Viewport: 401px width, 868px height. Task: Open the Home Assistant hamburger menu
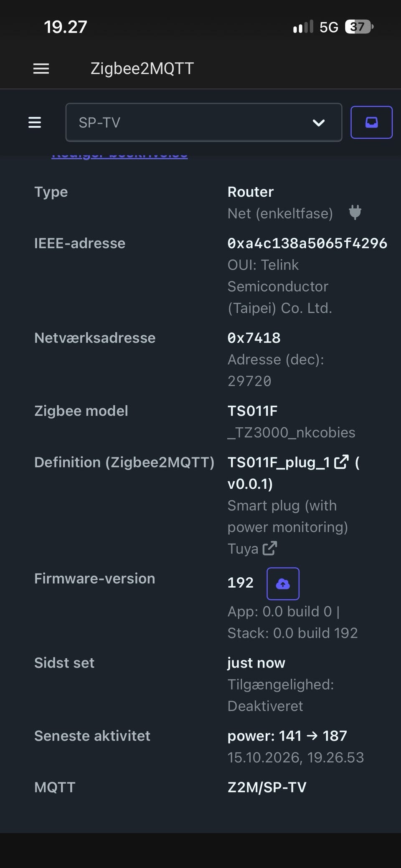[41, 69]
